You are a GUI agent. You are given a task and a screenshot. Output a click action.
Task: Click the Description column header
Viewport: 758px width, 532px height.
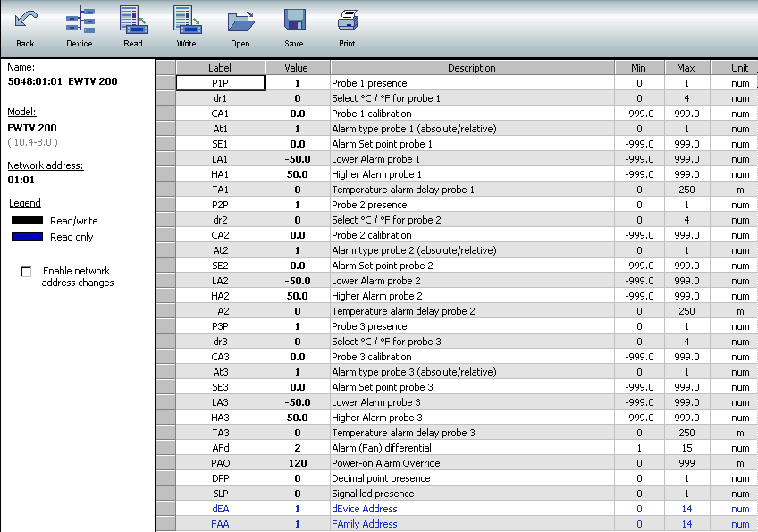tap(472, 68)
